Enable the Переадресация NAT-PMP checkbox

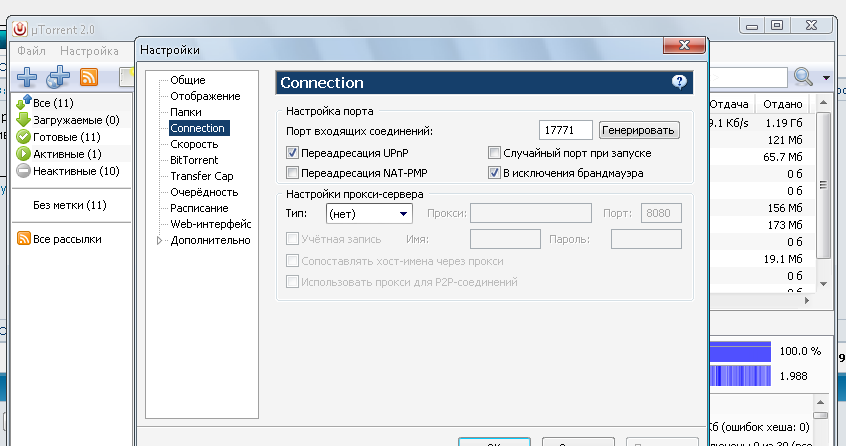coord(293,173)
